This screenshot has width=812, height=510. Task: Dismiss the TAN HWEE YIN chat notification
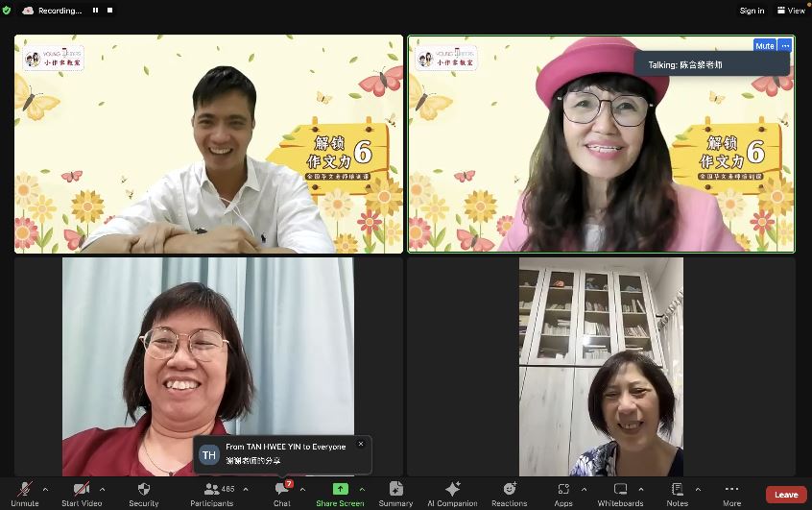coord(361,444)
